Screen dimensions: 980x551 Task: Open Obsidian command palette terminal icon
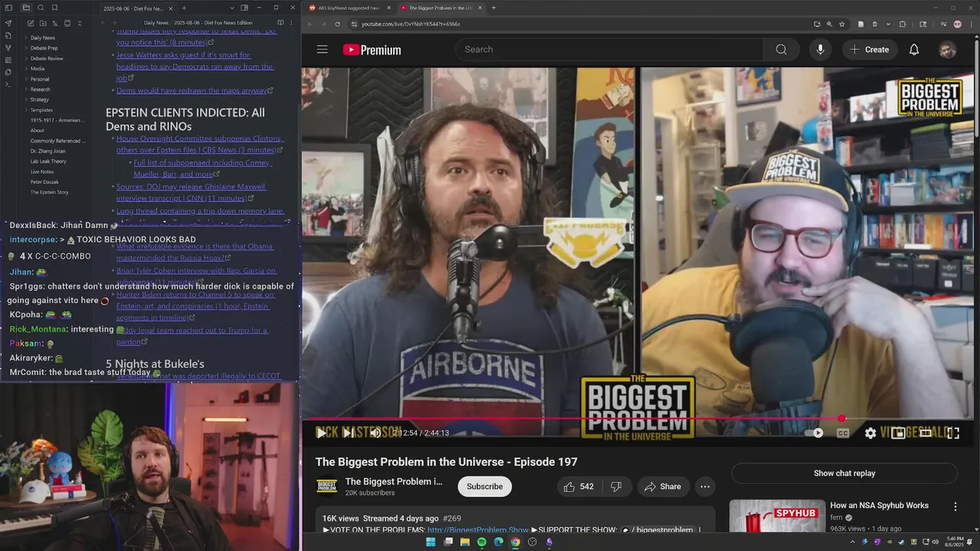[8, 84]
